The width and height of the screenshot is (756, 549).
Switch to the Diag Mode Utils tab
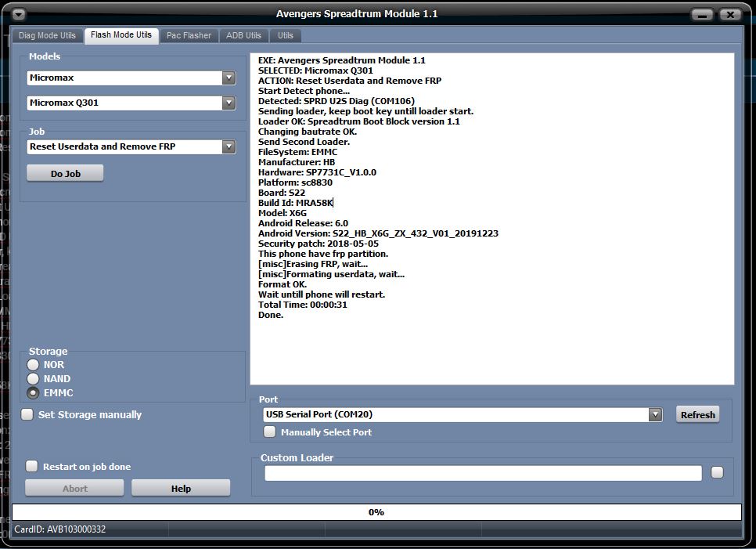coord(47,35)
